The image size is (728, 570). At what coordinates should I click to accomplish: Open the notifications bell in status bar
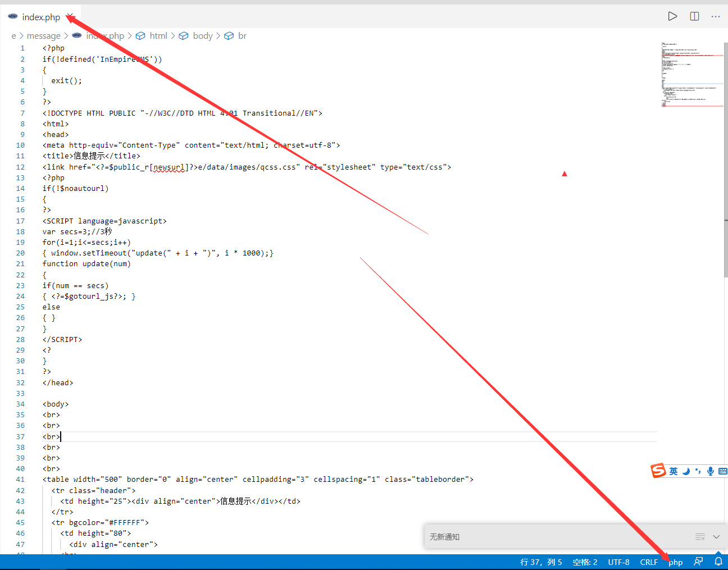click(718, 562)
